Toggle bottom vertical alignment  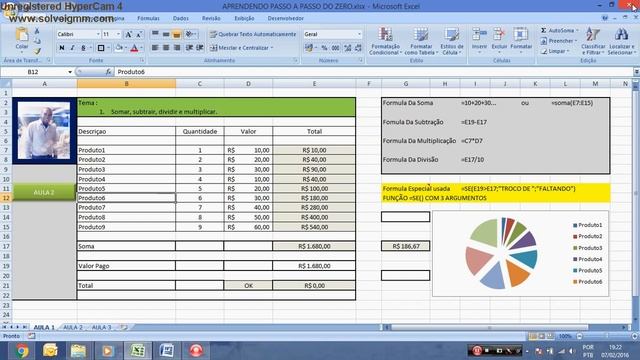click(176, 34)
